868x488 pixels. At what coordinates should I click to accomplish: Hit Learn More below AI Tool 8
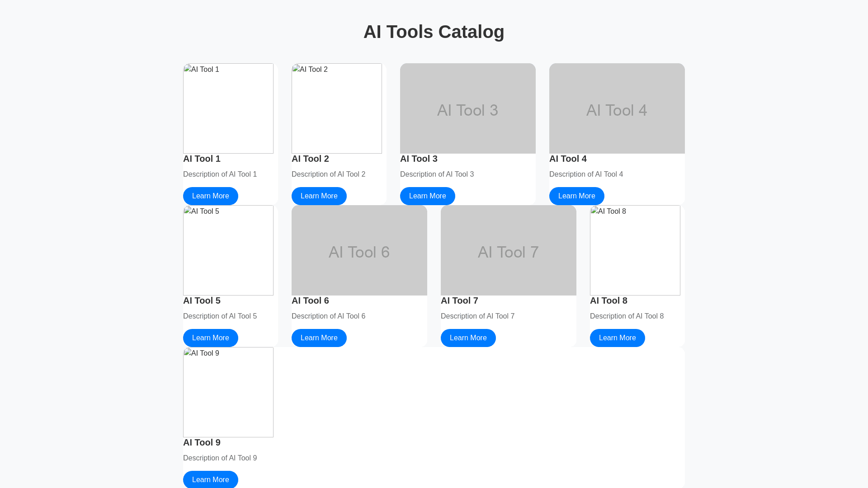click(617, 338)
